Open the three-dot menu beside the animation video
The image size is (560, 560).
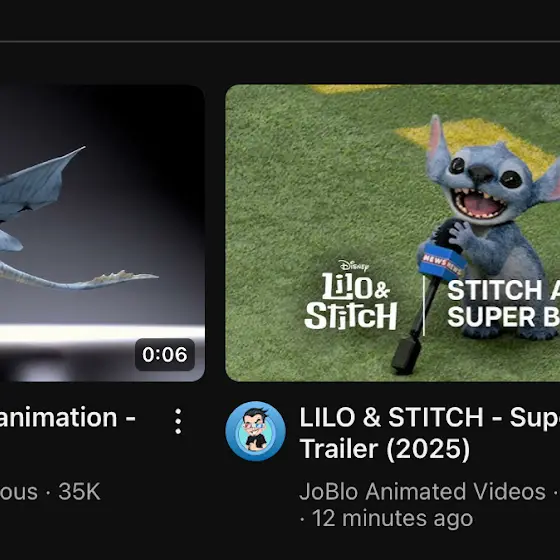[178, 421]
